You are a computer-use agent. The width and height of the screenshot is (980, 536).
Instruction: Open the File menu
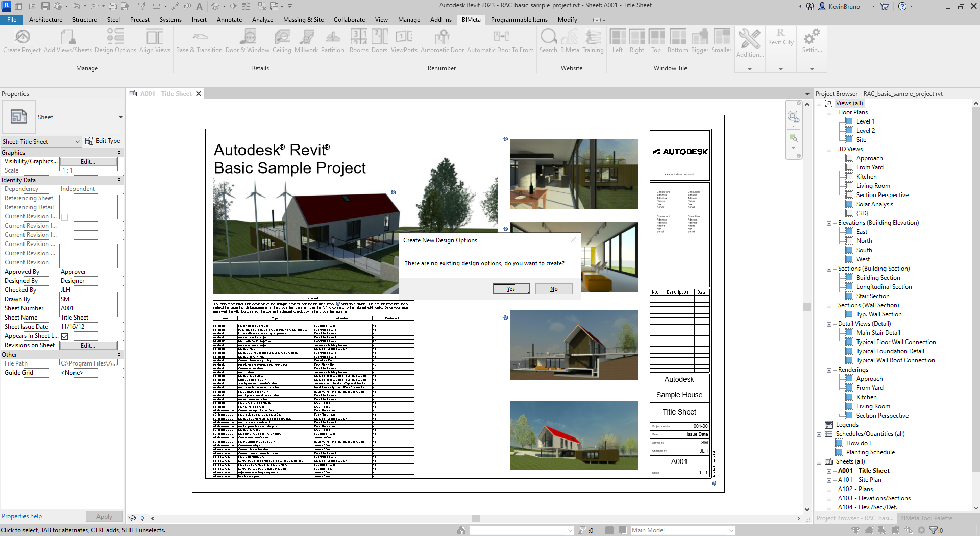(12, 20)
